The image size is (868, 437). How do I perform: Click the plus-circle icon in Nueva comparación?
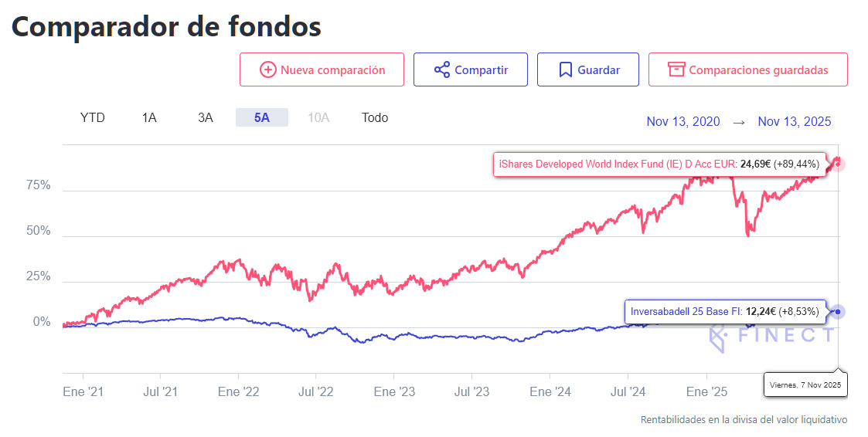268,69
